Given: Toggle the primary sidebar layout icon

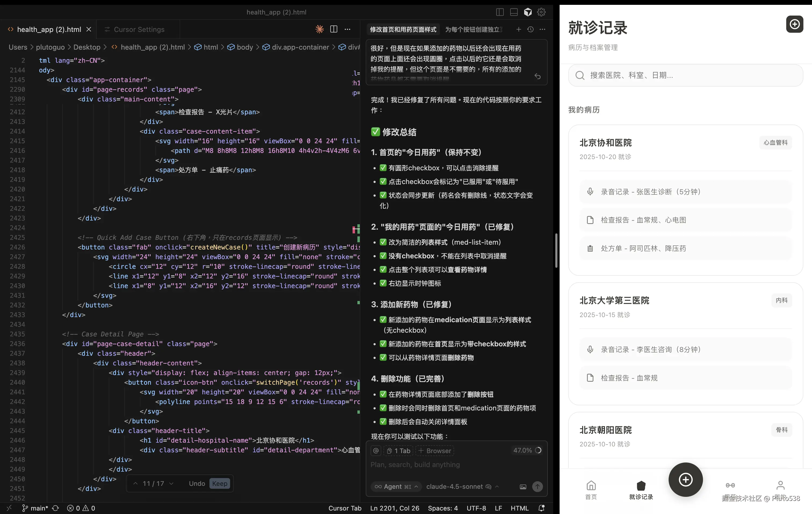Looking at the screenshot, I should 500,12.
